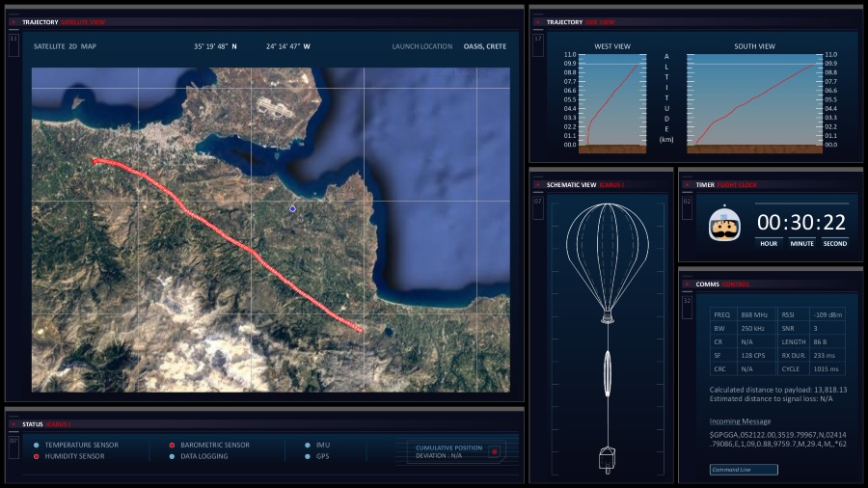This screenshot has width=868, height=488.
Task: Click the 233 ms RX DUR cell
Action: [x=827, y=355]
